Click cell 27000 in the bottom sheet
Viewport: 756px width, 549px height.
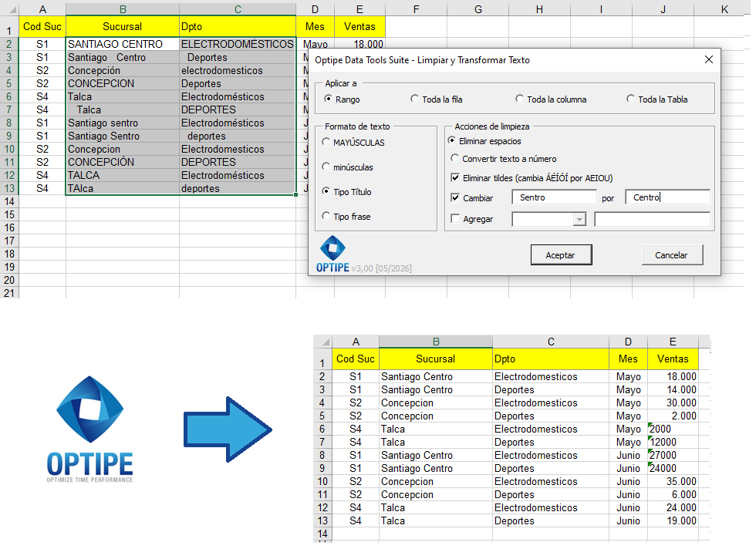click(673, 455)
